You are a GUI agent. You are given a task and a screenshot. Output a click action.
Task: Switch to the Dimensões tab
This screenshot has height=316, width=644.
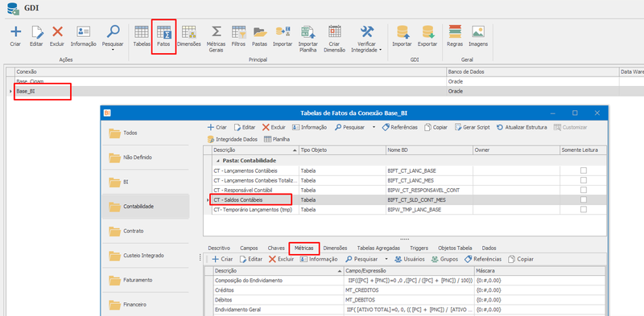(x=335, y=248)
